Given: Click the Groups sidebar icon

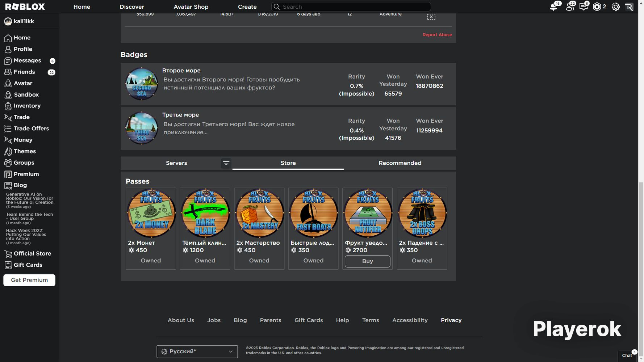Looking at the screenshot, I should [x=8, y=163].
